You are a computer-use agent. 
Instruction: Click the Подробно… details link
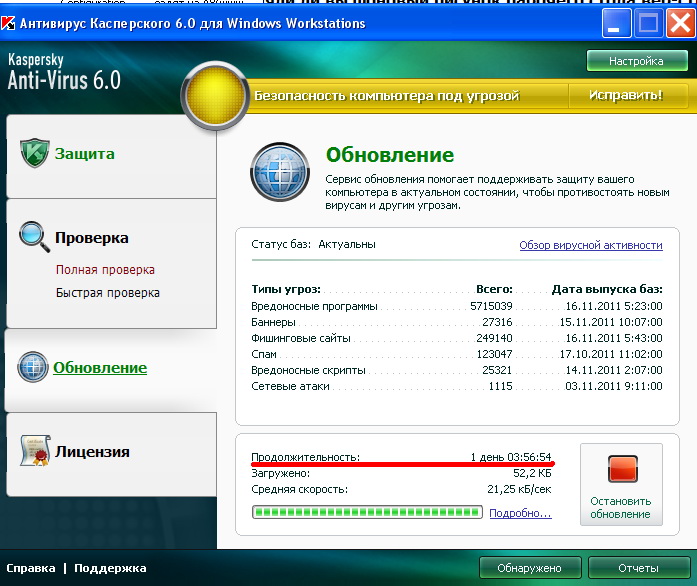(x=520, y=513)
